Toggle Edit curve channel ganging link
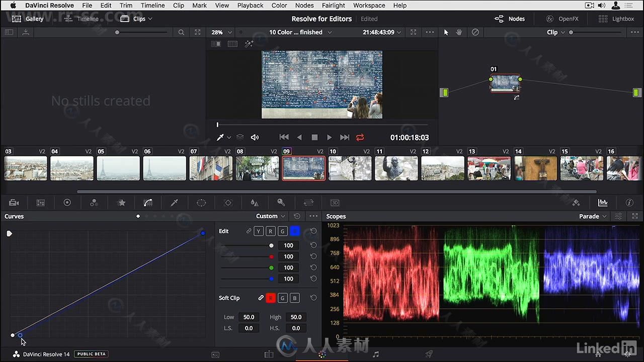Viewport: 644px width, 362px height. pyautogui.click(x=249, y=231)
